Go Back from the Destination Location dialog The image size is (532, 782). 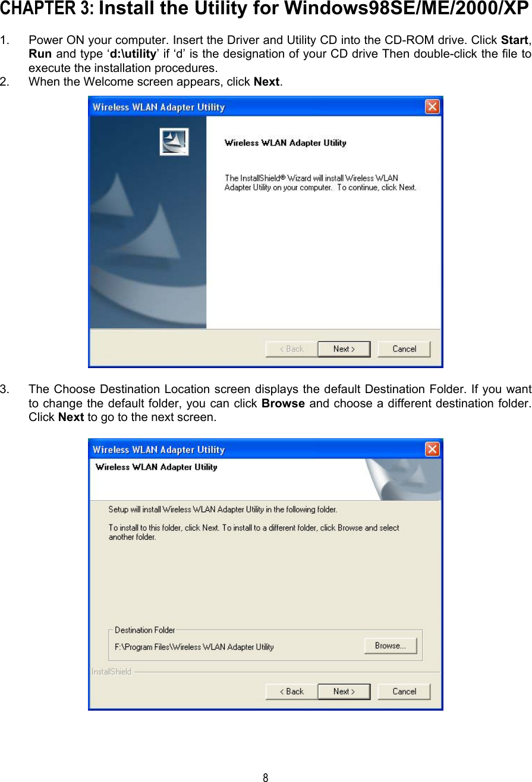(x=291, y=692)
